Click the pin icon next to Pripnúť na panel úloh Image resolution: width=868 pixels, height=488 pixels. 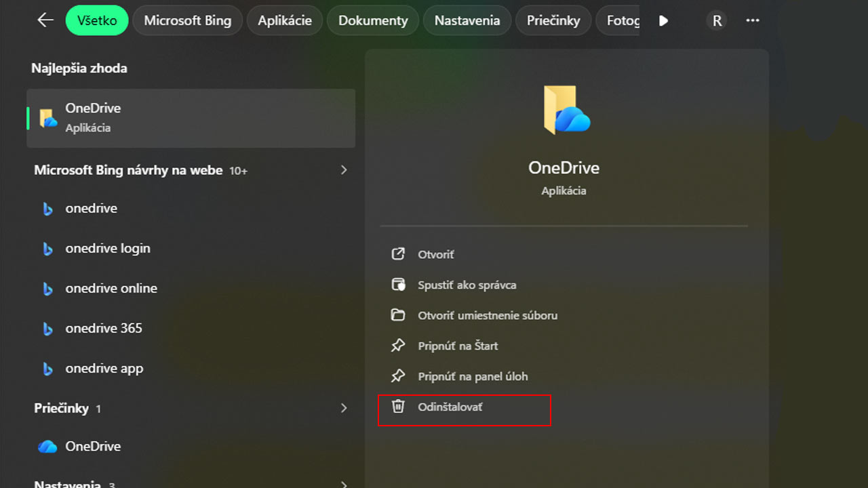(x=398, y=376)
